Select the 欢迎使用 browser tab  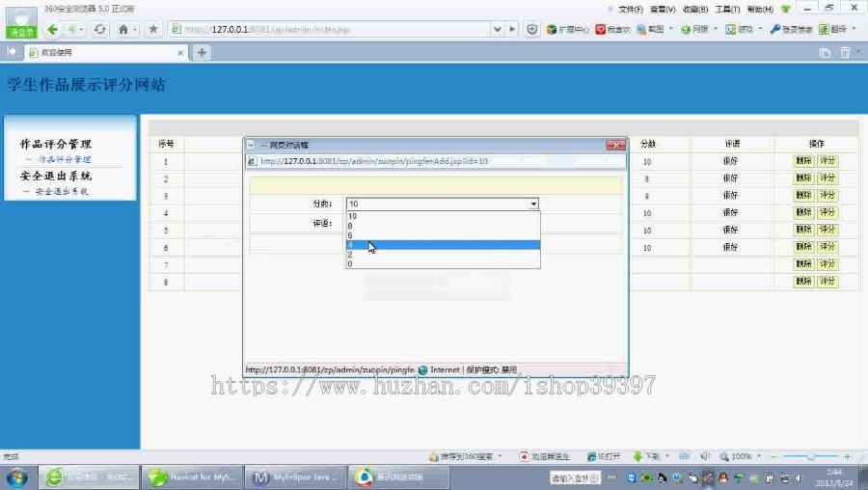click(x=105, y=53)
